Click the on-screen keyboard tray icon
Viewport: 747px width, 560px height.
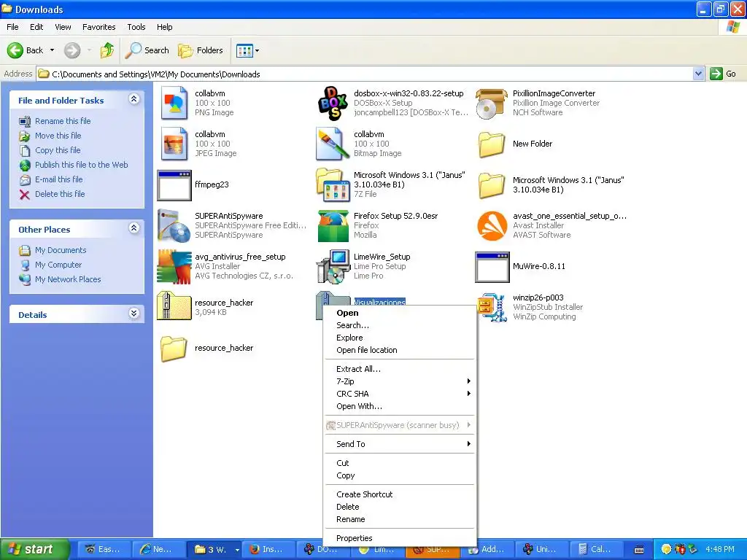tap(639, 550)
